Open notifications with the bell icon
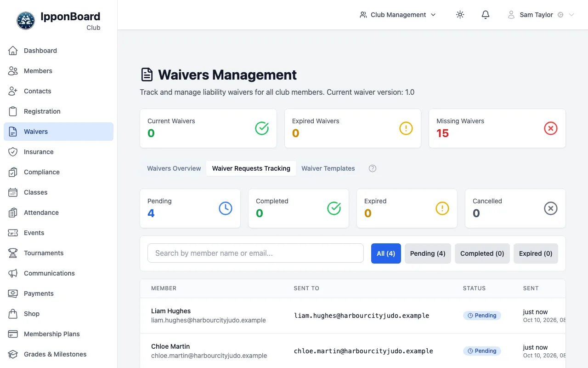Viewport: 588px width, 368px height. click(486, 15)
